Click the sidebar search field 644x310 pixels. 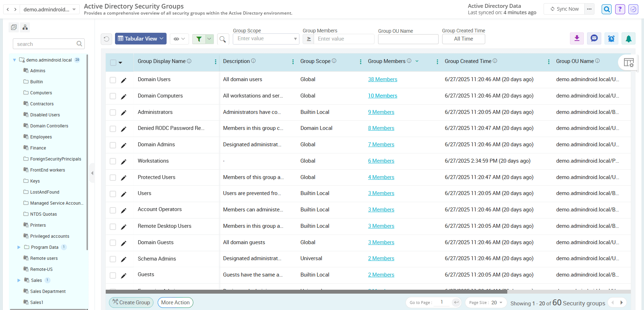tap(49, 44)
